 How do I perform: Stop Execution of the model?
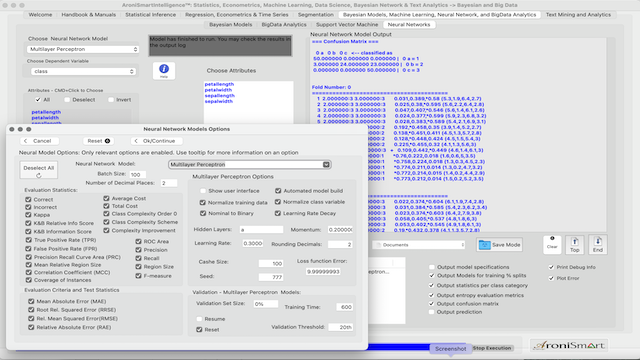(492, 348)
